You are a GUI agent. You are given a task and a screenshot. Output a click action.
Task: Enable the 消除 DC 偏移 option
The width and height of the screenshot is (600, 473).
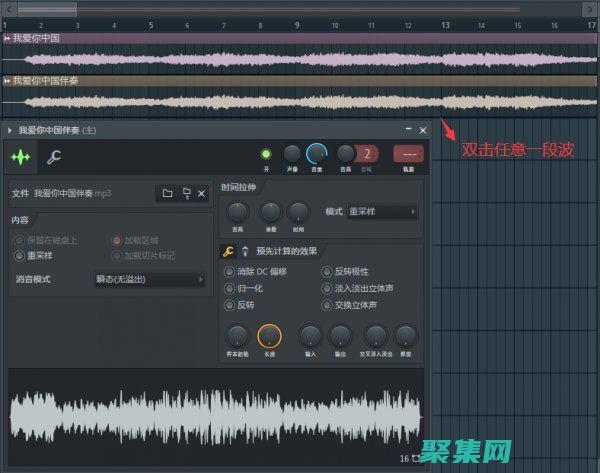tap(231, 271)
